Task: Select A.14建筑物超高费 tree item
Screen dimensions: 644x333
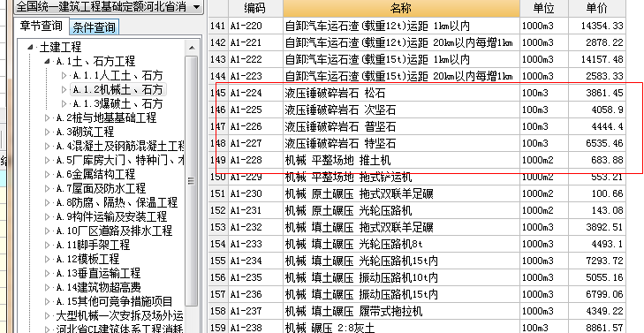Action: point(98,287)
